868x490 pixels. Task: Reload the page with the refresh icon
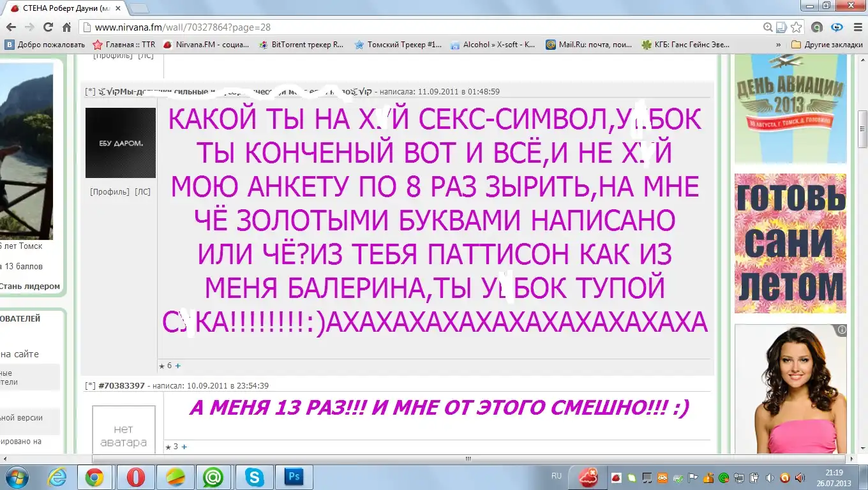pos(48,27)
